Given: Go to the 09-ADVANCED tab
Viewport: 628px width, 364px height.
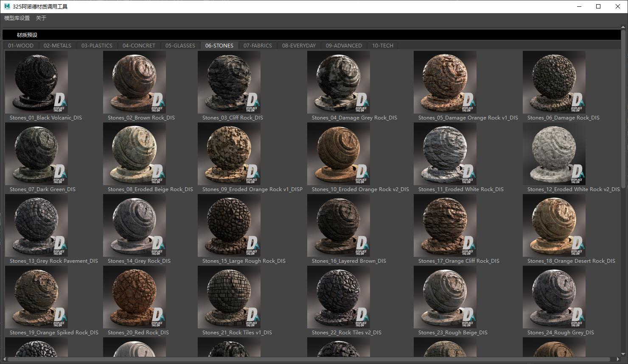Looking at the screenshot, I should point(344,46).
